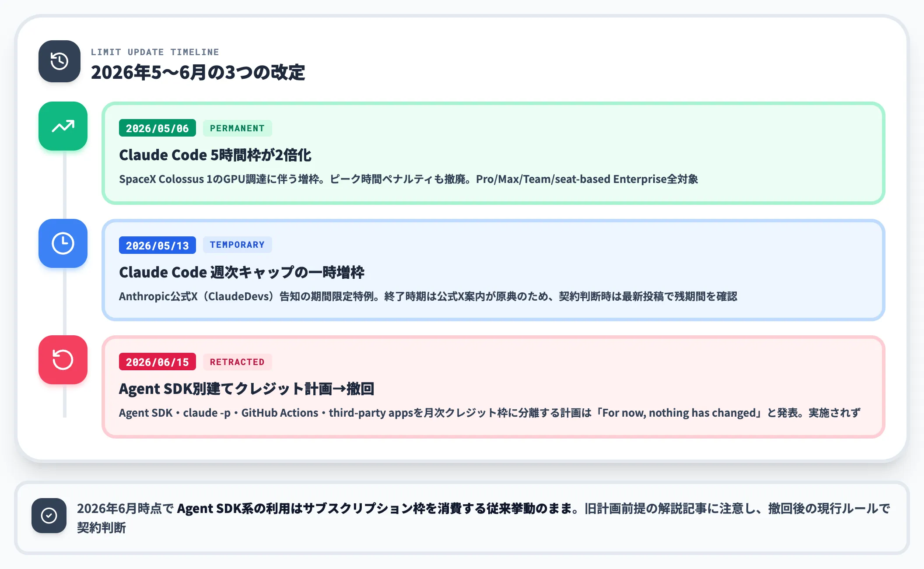The width and height of the screenshot is (924, 569).
Task: Click the RETRACTED status tag
Action: (x=237, y=362)
